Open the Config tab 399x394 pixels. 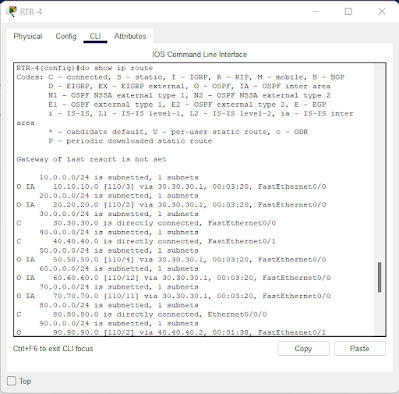coord(66,36)
